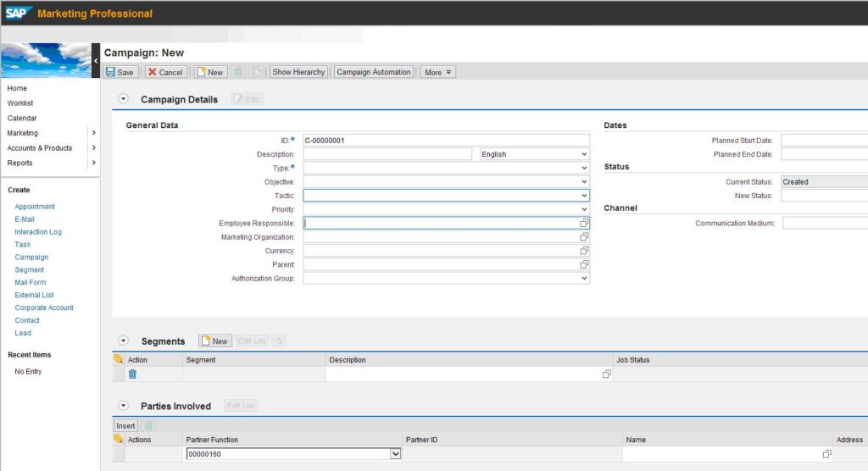Open Reports navigation item
The height and width of the screenshot is (471, 868).
(x=20, y=163)
